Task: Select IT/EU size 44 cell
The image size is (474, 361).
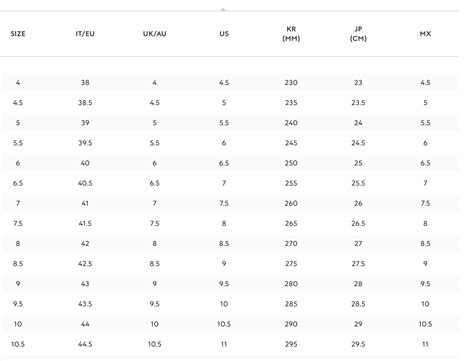Action: click(x=85, y=324)
